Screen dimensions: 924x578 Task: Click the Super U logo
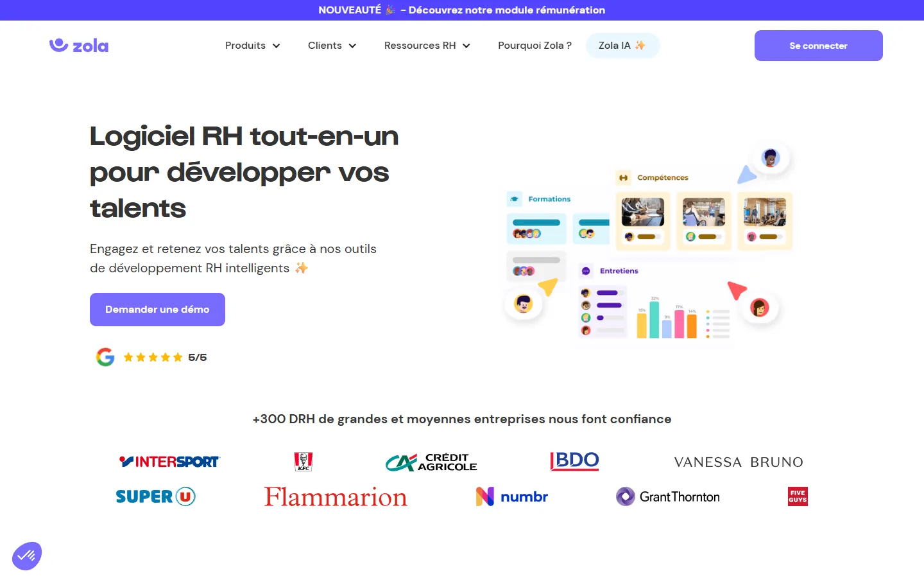coord(155,496)
